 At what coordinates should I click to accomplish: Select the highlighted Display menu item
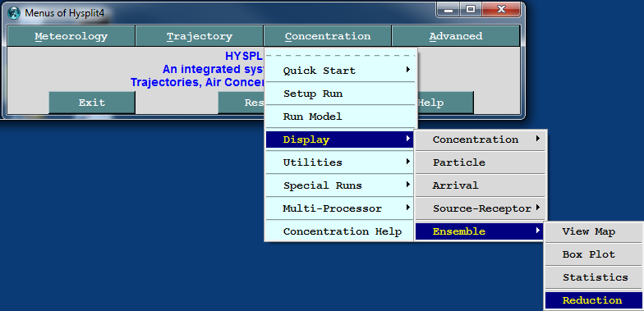click(341, 139)
